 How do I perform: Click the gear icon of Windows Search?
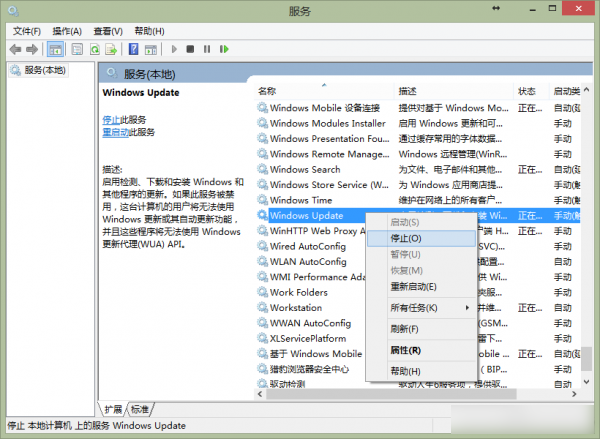(x=262, y=169)
